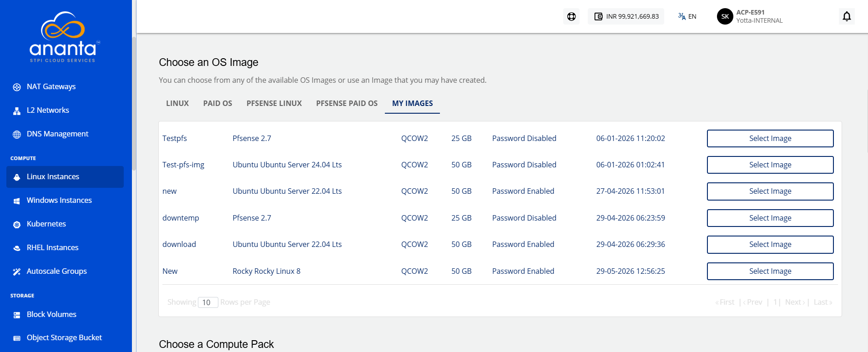Image resolution: width=868 pixels, height=352 pixels.
Task: Click the Kubernetes wheel icon
Action: click(17, 224)
